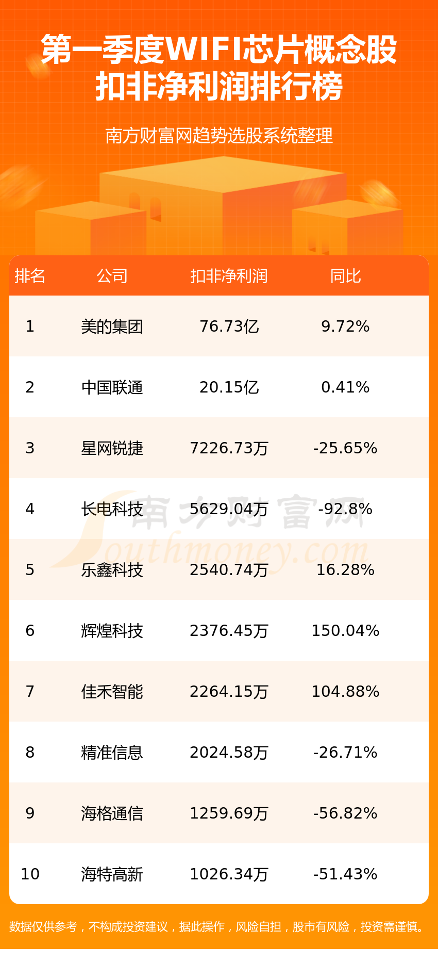Click the profit value 76.73亿
This screenshot has width=438, height=980.
229,326
